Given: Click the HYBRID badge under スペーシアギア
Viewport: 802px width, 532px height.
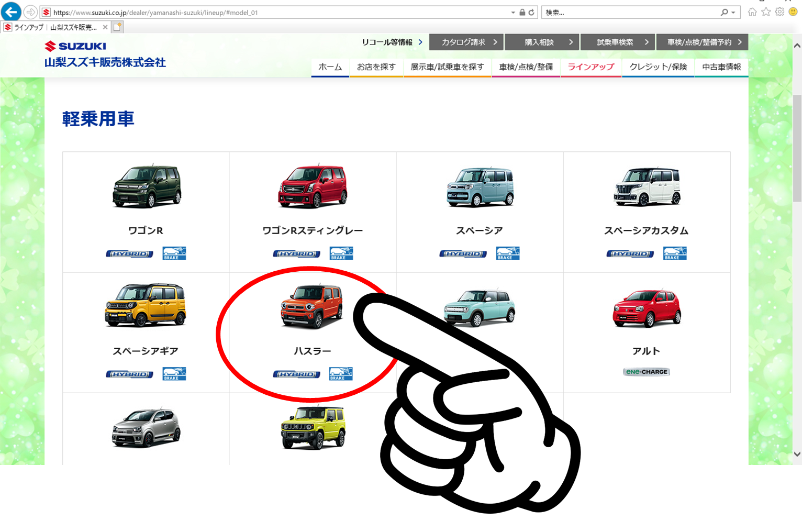Looking at the screenshot, I should 129,374.
